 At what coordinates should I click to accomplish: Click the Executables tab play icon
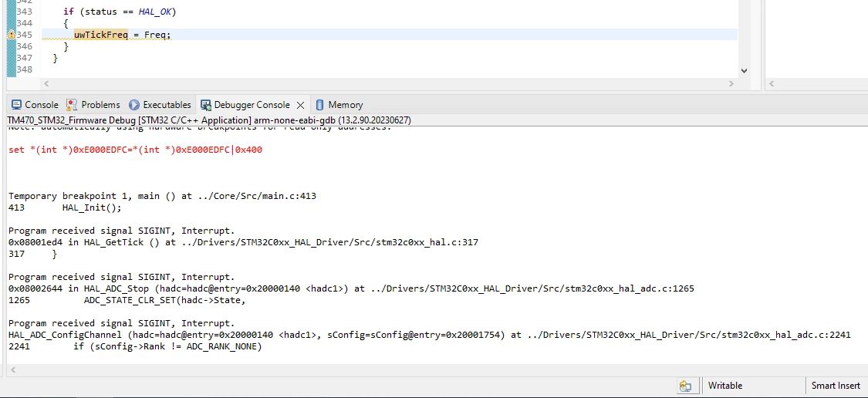point(134,105)
